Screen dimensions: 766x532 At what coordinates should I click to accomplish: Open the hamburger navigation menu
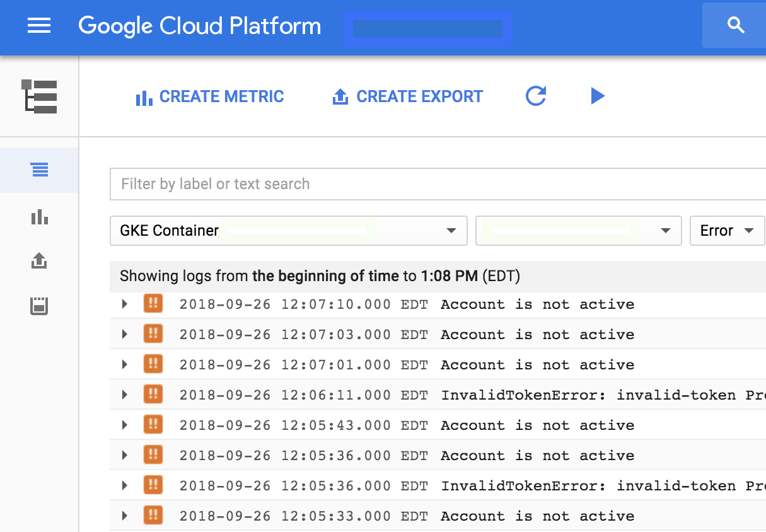coord(39,26)
